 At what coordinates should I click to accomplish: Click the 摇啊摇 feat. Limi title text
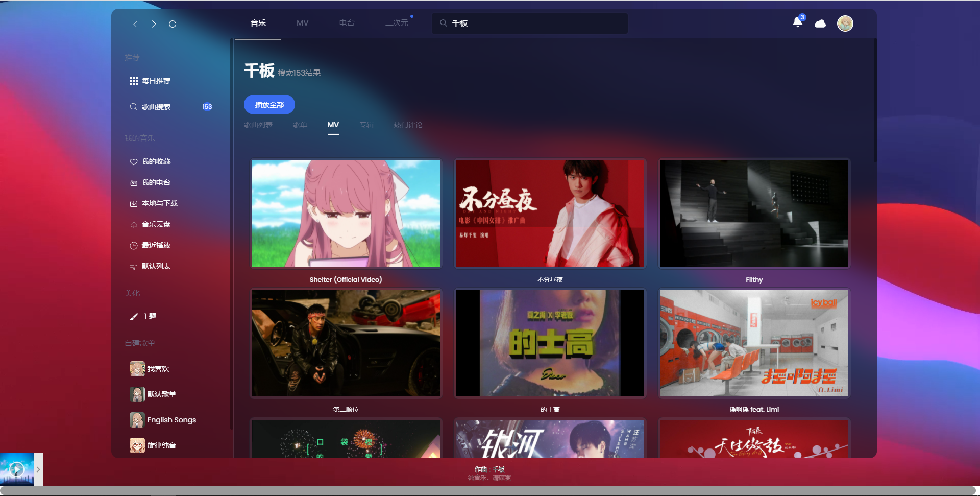(x=754, y=410)
